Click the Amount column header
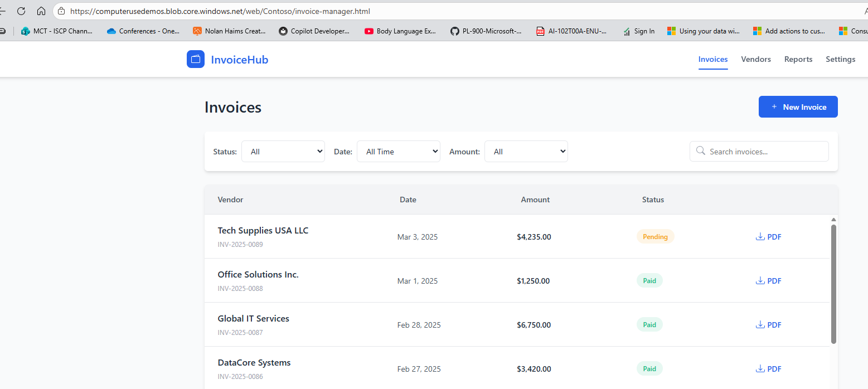 (535, 200)
